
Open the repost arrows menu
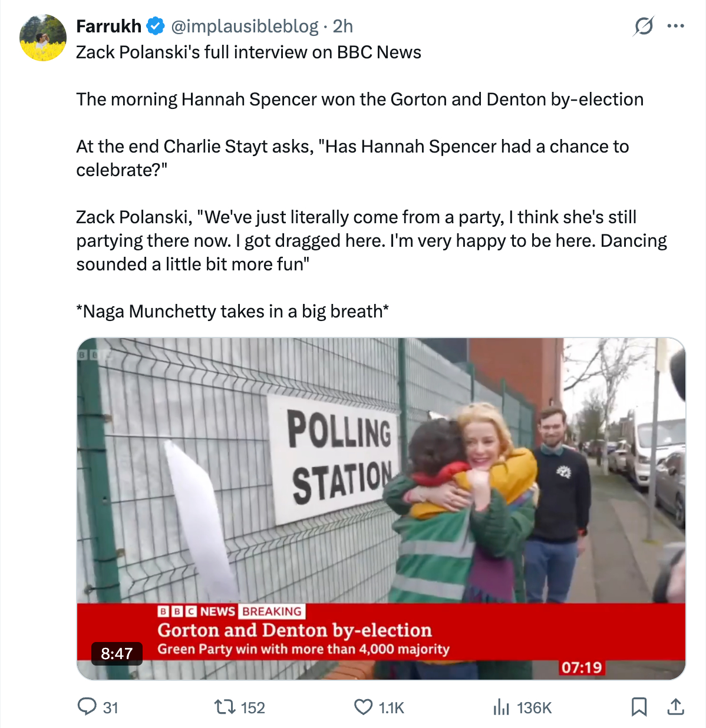pos(223,706)
